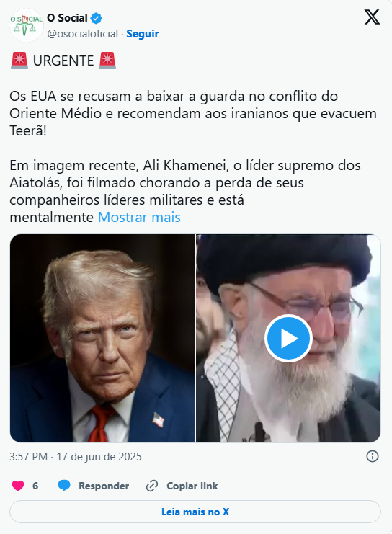Click the blue verified badge icon

(x=97, y=18)
